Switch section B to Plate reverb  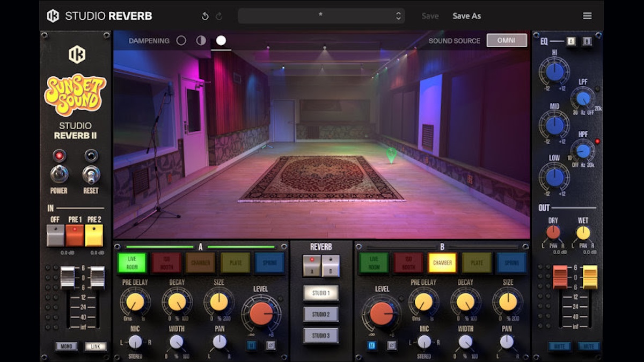point(477,263)
